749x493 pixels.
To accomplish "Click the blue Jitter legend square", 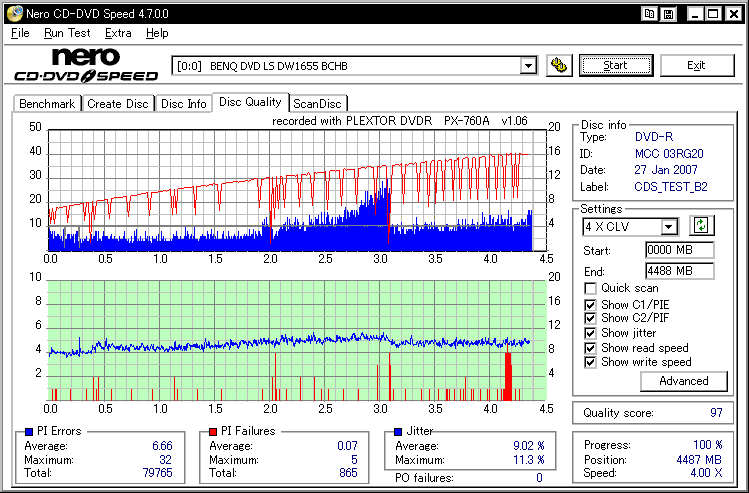I will click(x=400, y=431).
